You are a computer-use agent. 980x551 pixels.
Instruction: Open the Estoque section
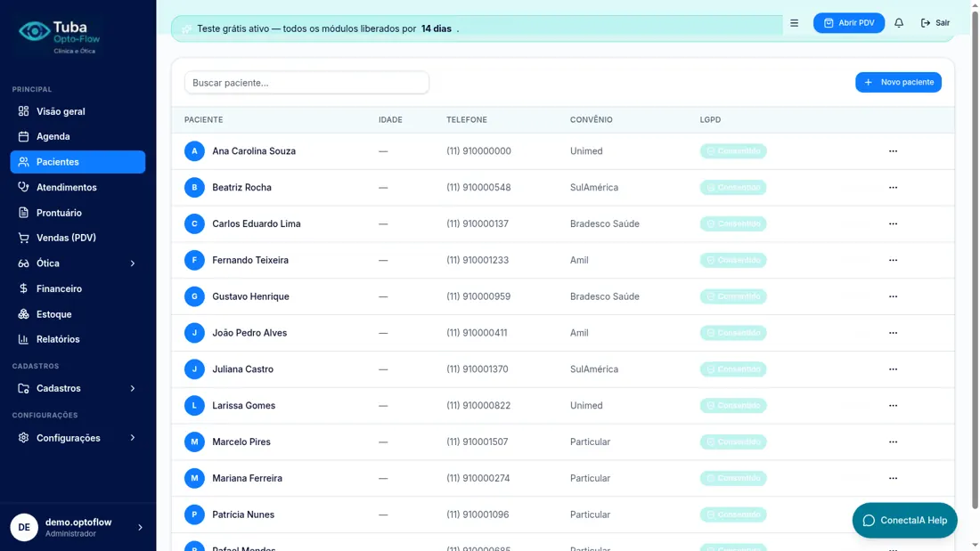[78, 314]
